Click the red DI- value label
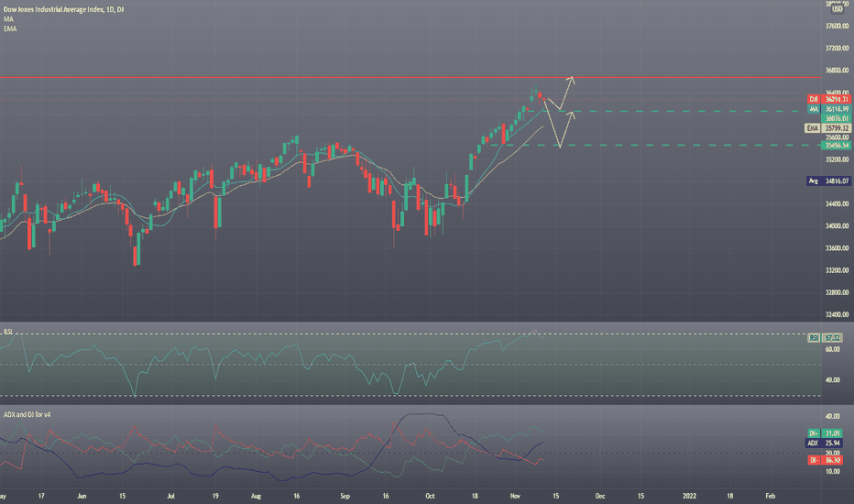 pyautogui.click(x=833, y=460)
